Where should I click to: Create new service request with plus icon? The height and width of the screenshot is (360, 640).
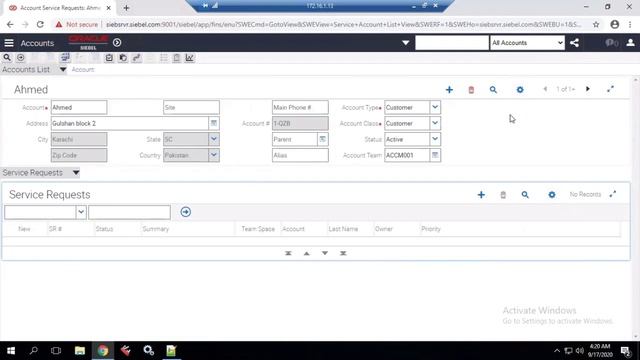(x=481, y=195)
